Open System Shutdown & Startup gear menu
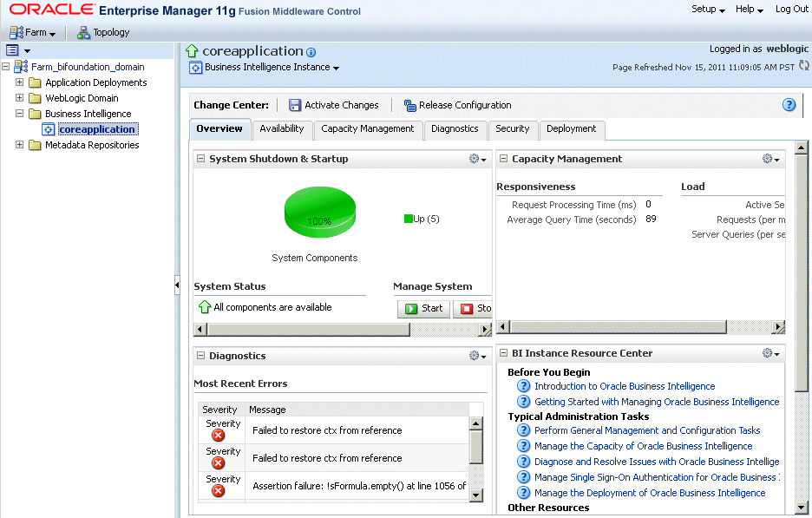The height and width of the screenshot is (518, 812). 477,159
